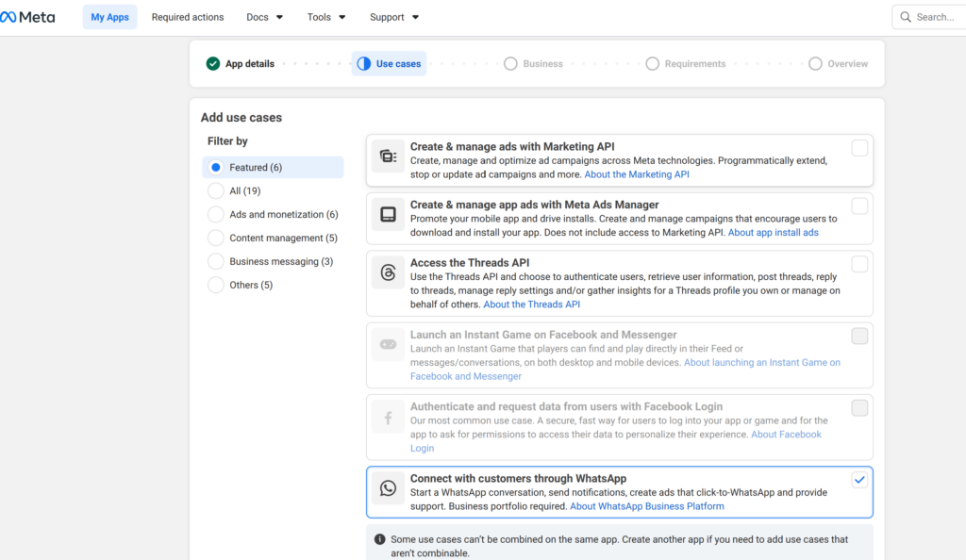Click the 'Filter by' label

click(x=227, y=141)
